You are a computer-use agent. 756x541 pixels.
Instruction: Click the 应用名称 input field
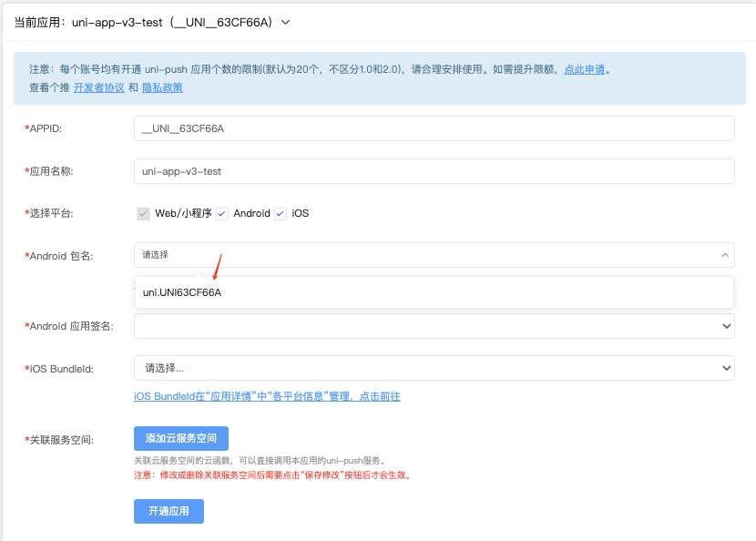434,171
